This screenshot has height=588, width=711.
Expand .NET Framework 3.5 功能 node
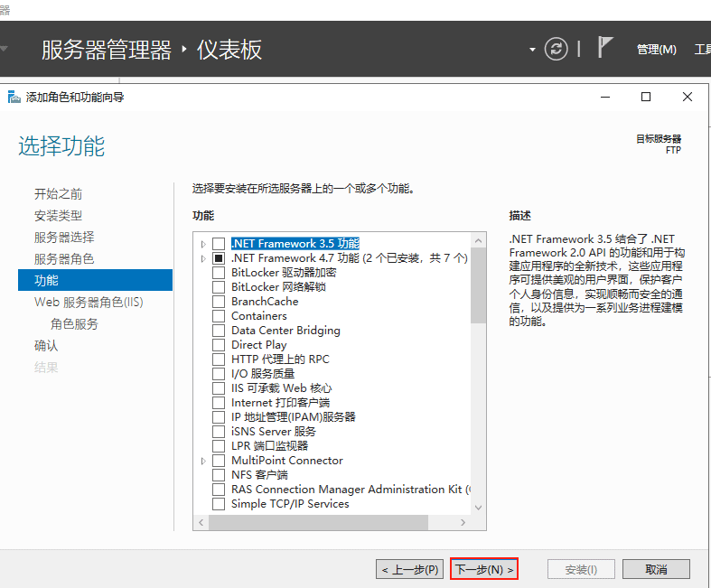203,244
